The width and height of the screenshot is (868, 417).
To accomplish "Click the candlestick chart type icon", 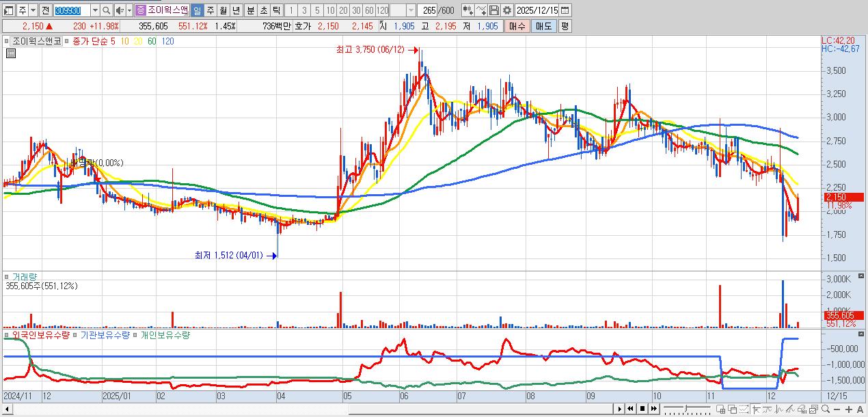I will (x=468, y=10).
